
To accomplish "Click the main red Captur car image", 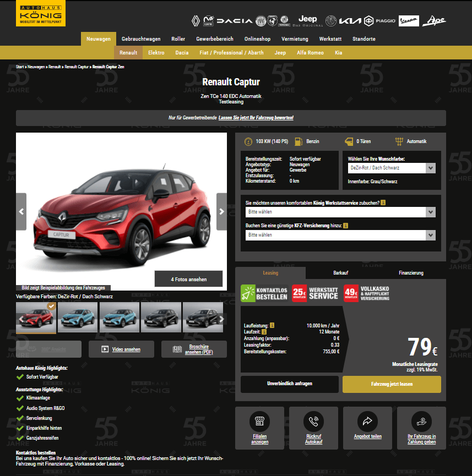I will (121, 211).
